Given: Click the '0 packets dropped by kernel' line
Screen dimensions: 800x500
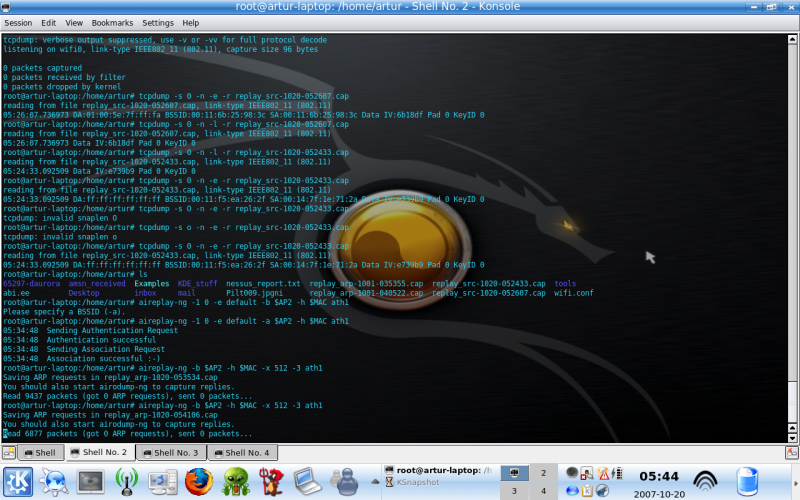Looking at the screenshot, I should [62, 87].
